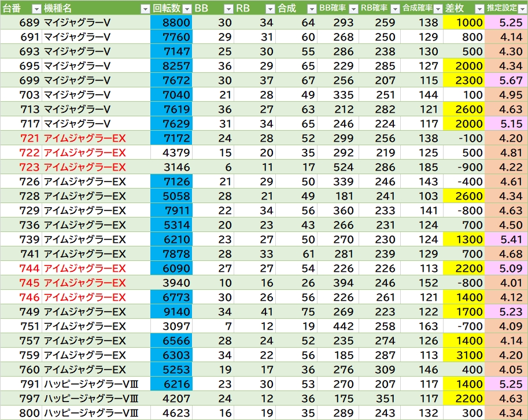This screenshot has height=420, width=528.
Task: Select 推定設定 cell 4.01 in row 745
Action: tap(506, 283)
